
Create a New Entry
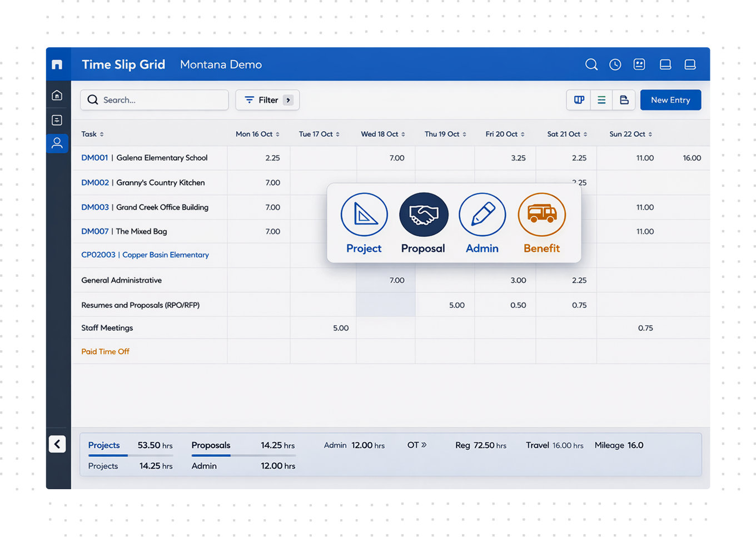coord(670,100)
